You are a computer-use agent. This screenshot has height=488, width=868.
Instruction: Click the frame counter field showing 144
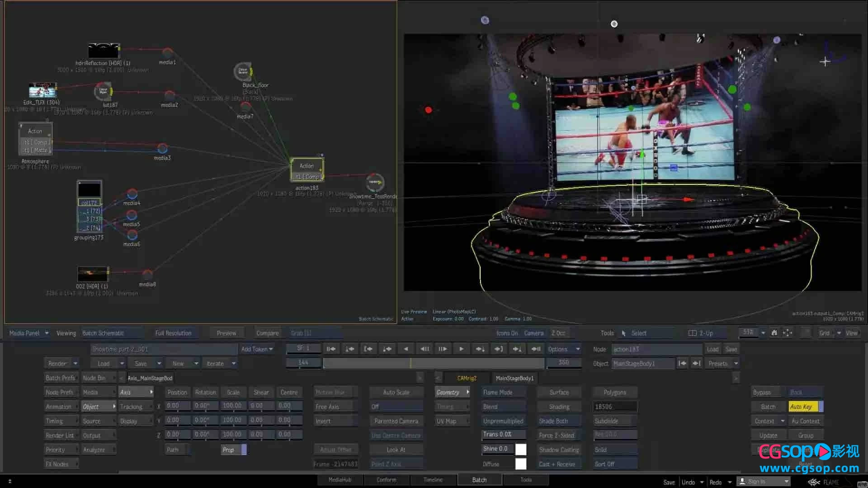[x=303, y=362]
